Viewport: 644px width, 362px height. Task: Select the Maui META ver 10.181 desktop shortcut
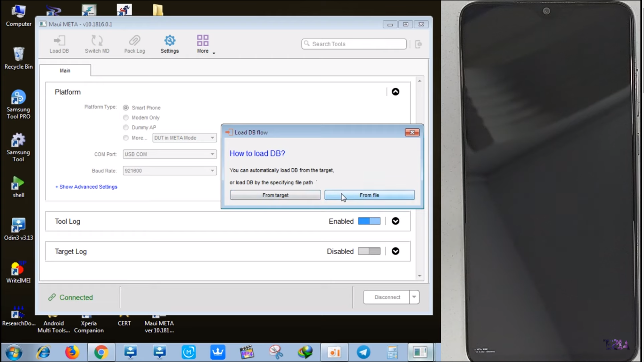click(159, 324)
